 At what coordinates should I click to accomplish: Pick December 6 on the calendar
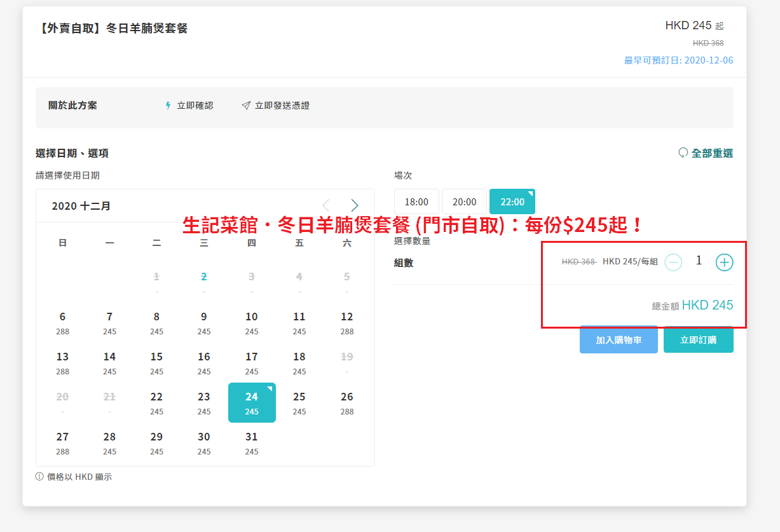[62, 322]
